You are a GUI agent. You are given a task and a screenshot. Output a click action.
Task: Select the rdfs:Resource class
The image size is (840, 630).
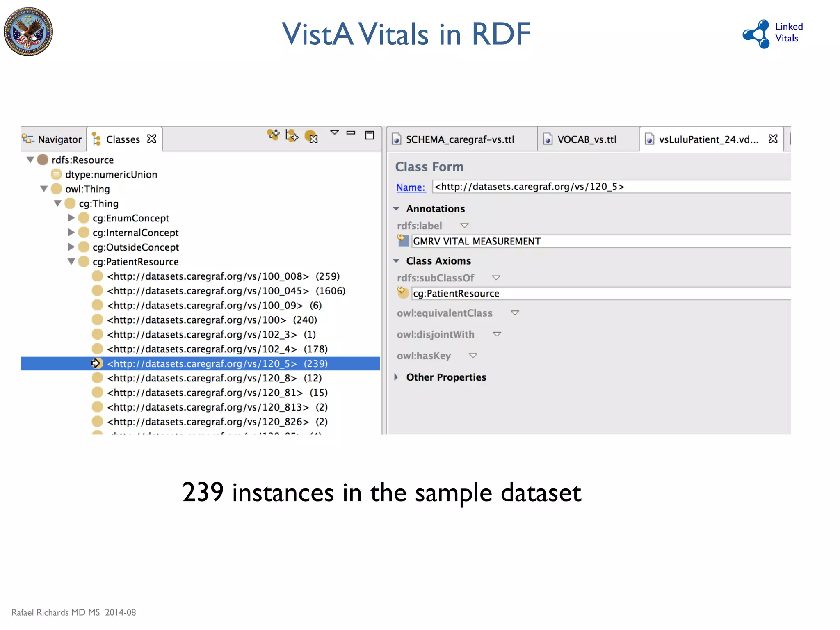click(x=82, y=160)
